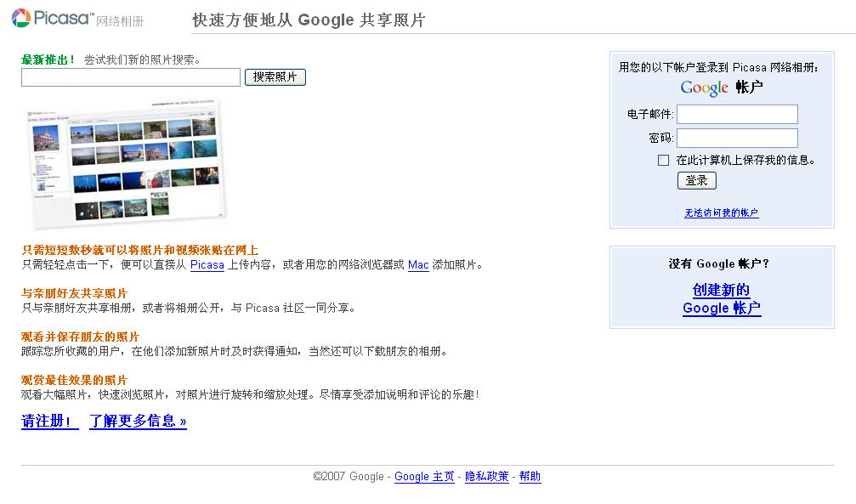Open the 无法访问我的帐户 link
Viewport: 856px width, 504px height.
point(722,213)
